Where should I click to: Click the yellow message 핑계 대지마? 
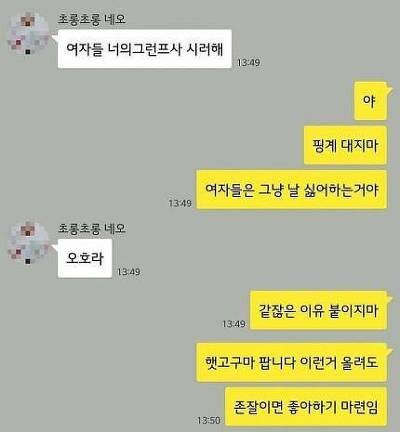click(x=345, y=145)
